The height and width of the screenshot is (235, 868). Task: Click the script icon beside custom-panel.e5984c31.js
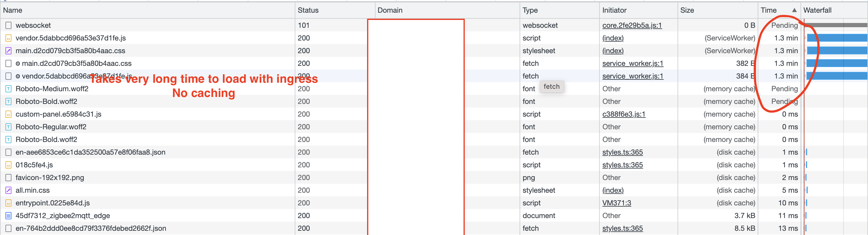8,114
